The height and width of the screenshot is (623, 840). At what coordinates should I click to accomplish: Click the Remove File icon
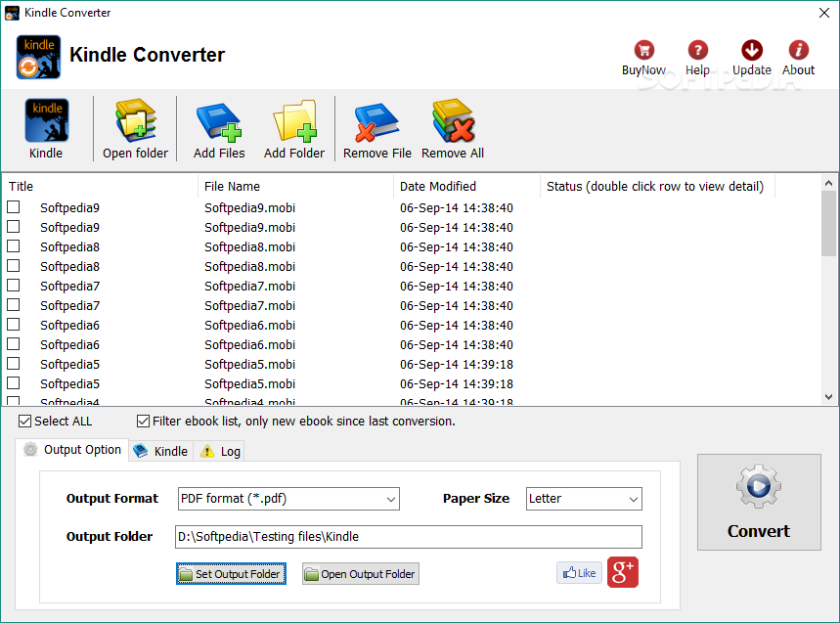376,121
